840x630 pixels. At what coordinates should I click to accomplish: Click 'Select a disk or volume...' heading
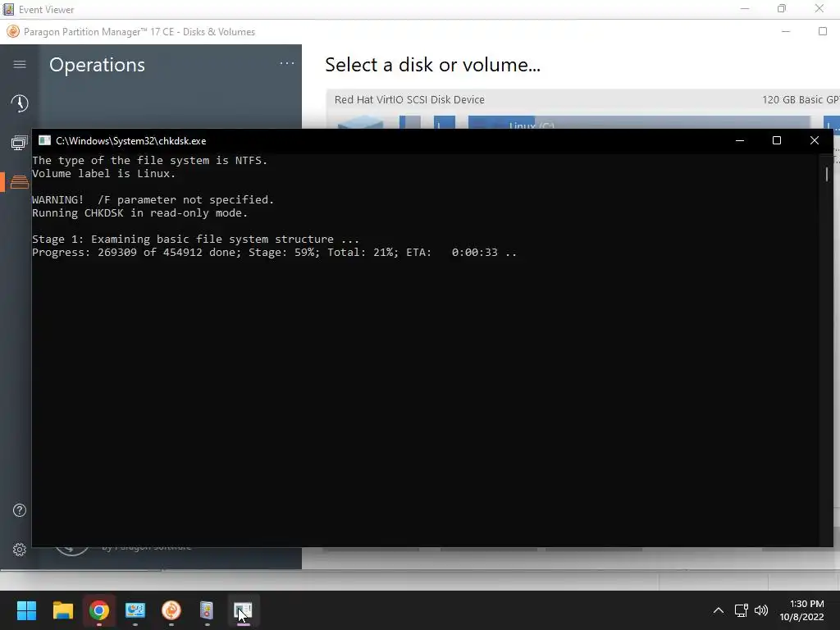[432, 65]
